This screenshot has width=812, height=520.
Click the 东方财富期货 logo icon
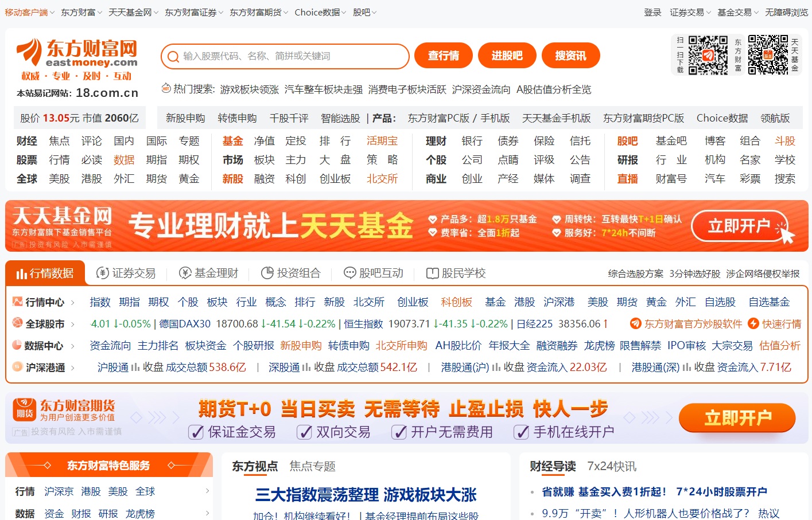pyautogui.click(x=25, y=410)
